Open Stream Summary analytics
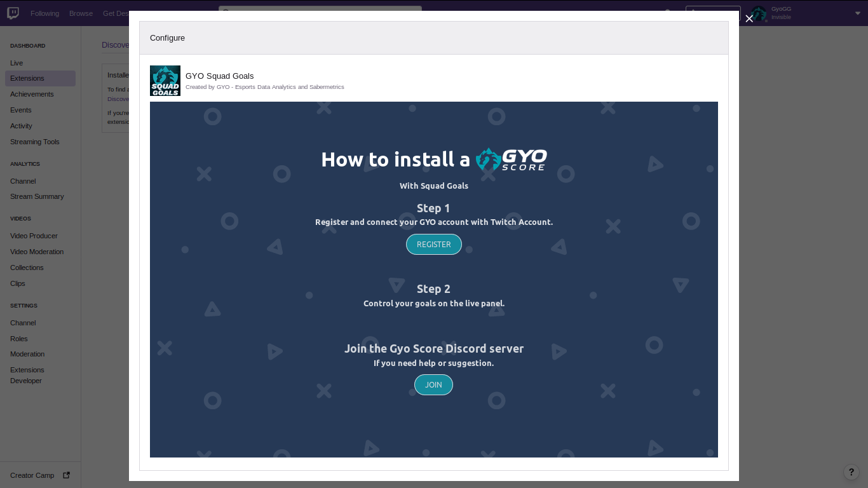The height and width of the screenshot is (488, 868). pyautogui.click(x=37, y=196)
